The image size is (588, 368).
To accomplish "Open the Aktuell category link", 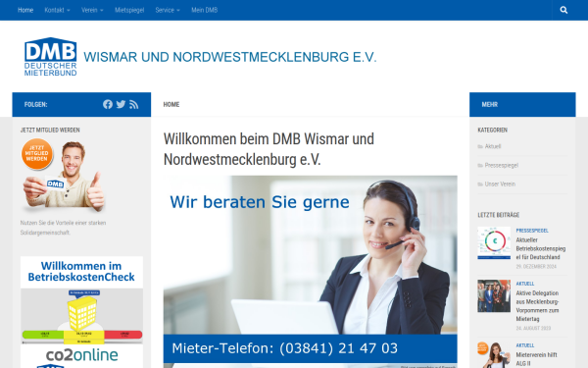I will 493,146.
